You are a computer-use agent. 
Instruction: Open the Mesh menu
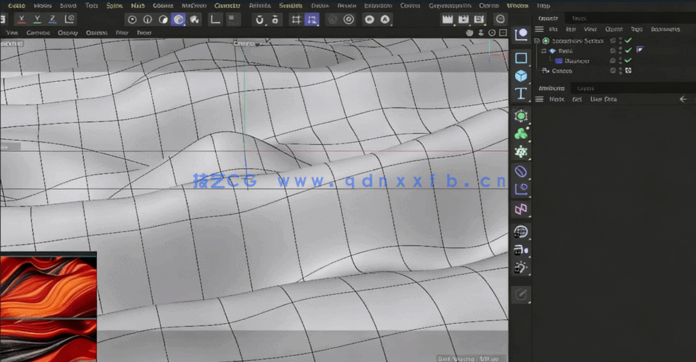click(x=138, y=6)
